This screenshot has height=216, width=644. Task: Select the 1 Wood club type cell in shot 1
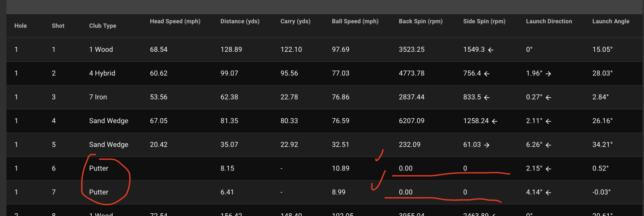tap(101, 50)
